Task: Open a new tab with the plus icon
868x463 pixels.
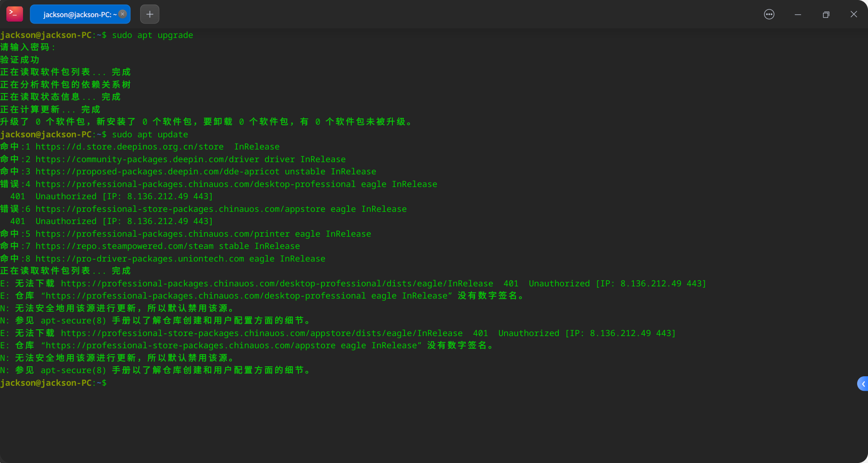Action: coord(149,14)
